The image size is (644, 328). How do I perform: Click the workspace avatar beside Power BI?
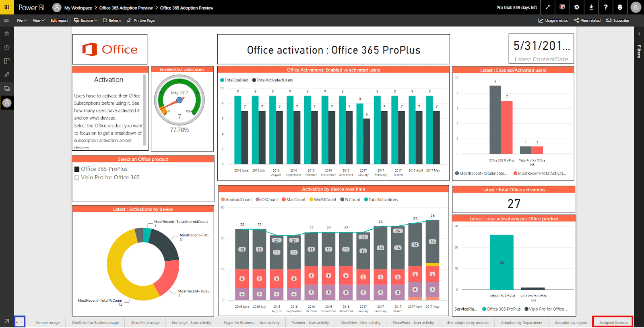tap(57, 8)
